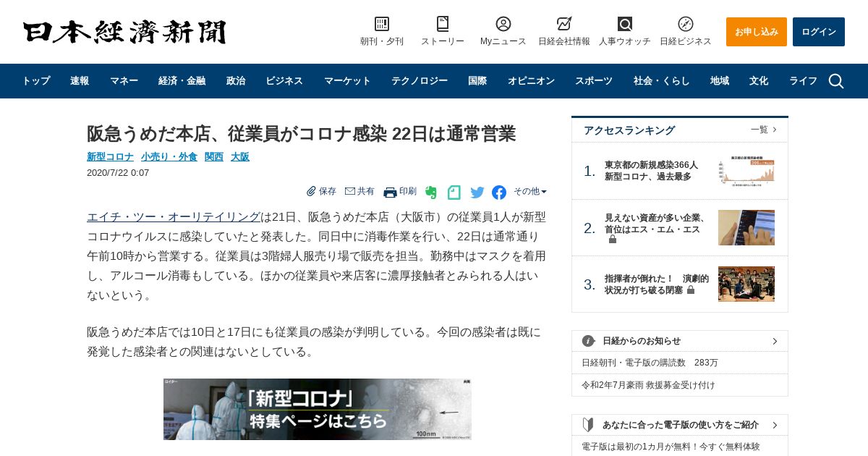Follow the 大阪 topic tag
The height and width of the screenshot is (456, 868).
click(240, 156)
